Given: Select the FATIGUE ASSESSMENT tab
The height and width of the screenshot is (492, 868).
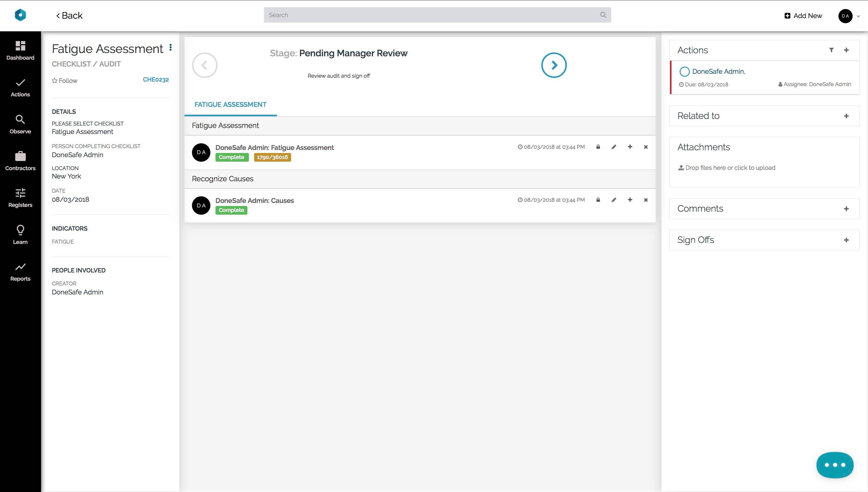Looking at the screenshot, I should pyautogui.click(x=230, y=105).
